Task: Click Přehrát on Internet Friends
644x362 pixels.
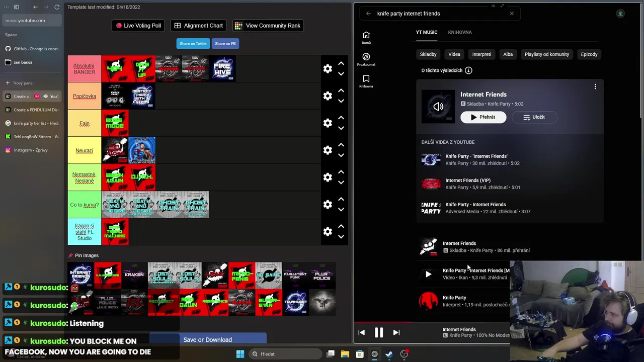Action: coord(484,117)
